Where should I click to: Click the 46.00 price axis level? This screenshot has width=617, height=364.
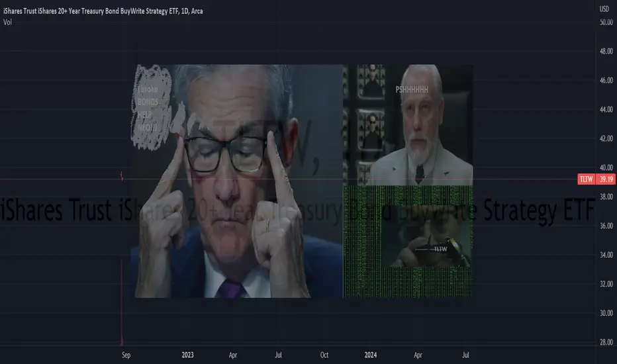pyautogui.click(x=606, y=80)
